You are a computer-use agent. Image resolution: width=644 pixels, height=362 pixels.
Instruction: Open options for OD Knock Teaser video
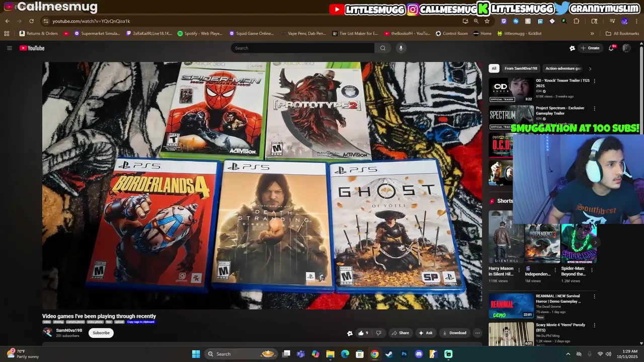coord(594,81)
